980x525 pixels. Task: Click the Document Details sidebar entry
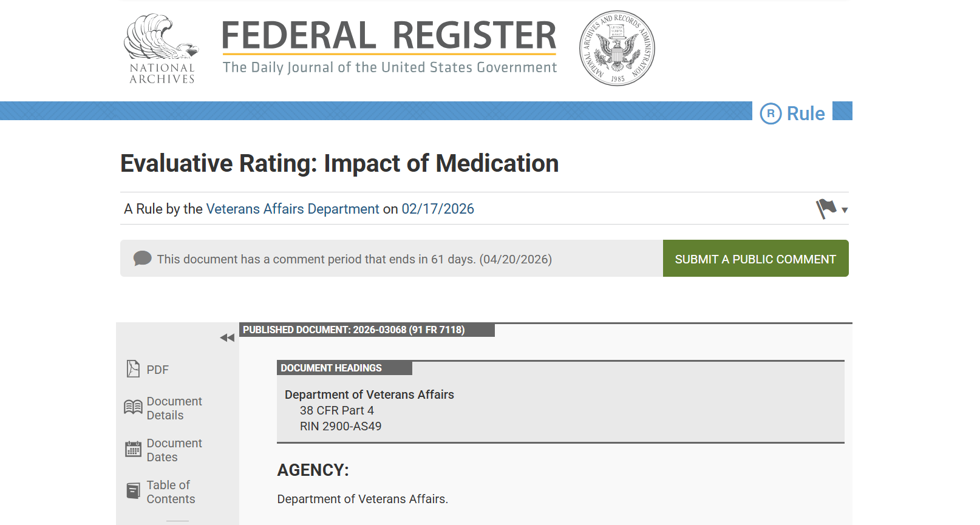pos(174,407)
